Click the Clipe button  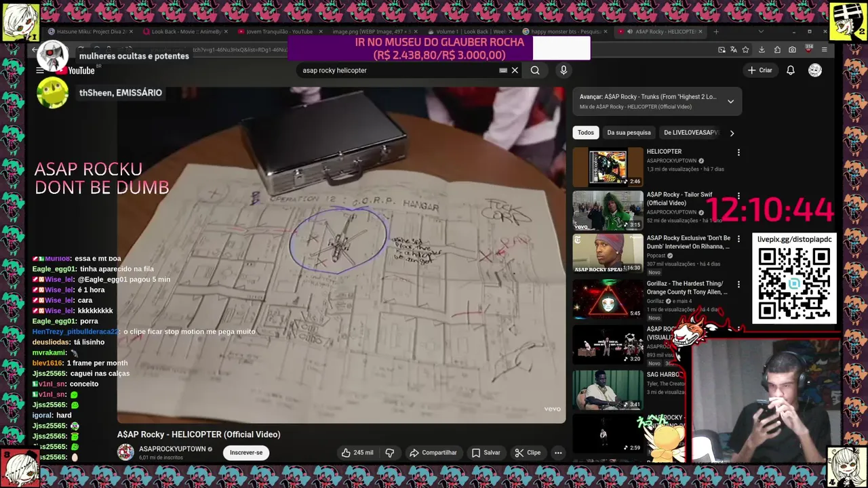[528, 453]
